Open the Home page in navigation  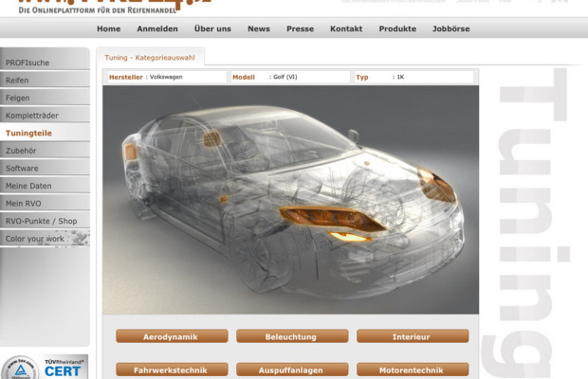coord(109,28)
